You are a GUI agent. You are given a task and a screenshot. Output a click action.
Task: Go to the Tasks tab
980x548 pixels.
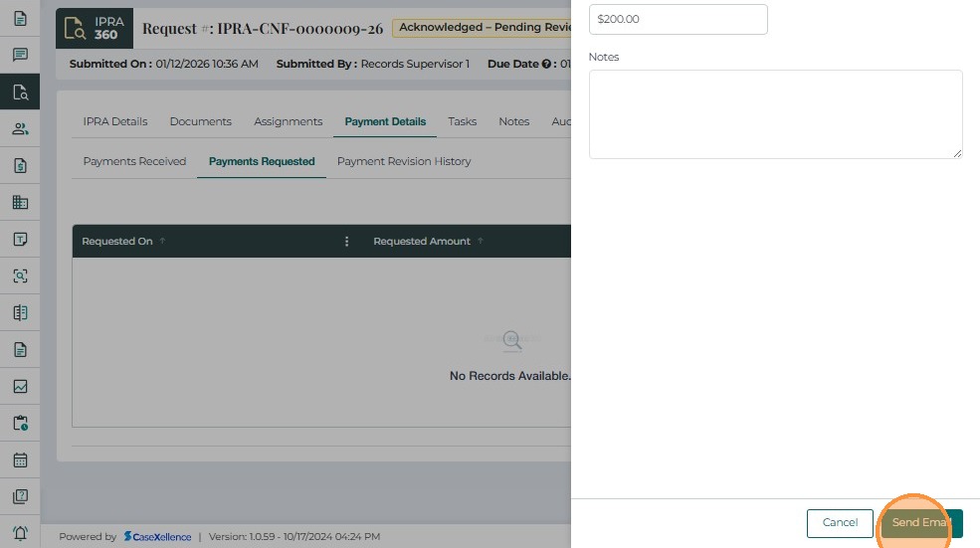pyautogui.click(x=462, y=121)
